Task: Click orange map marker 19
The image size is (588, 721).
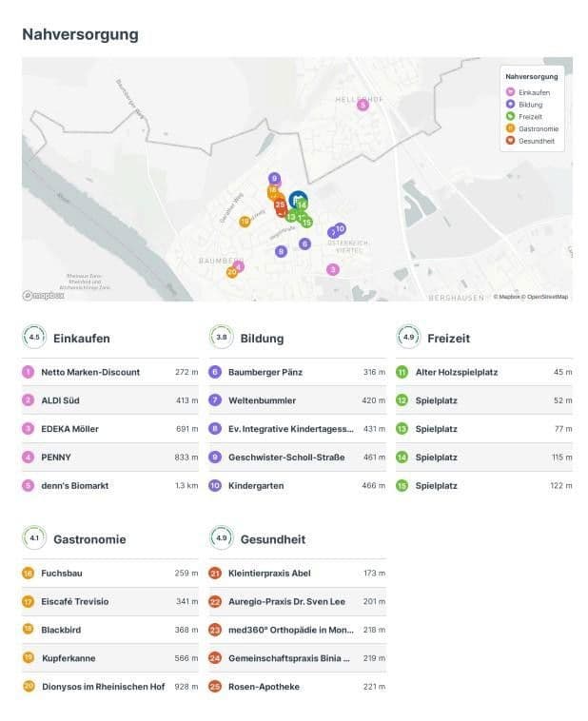Action: [245, 222]
